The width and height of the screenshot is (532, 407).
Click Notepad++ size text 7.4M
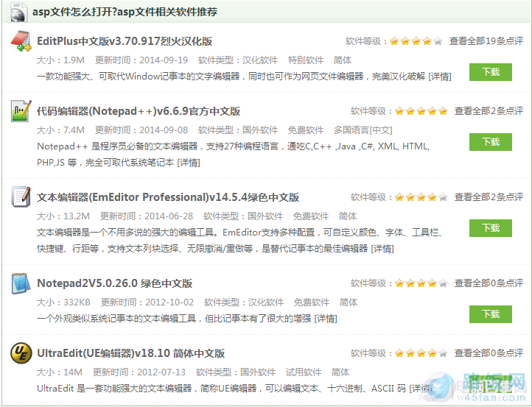pyautogui.click(x=74, y=130)
